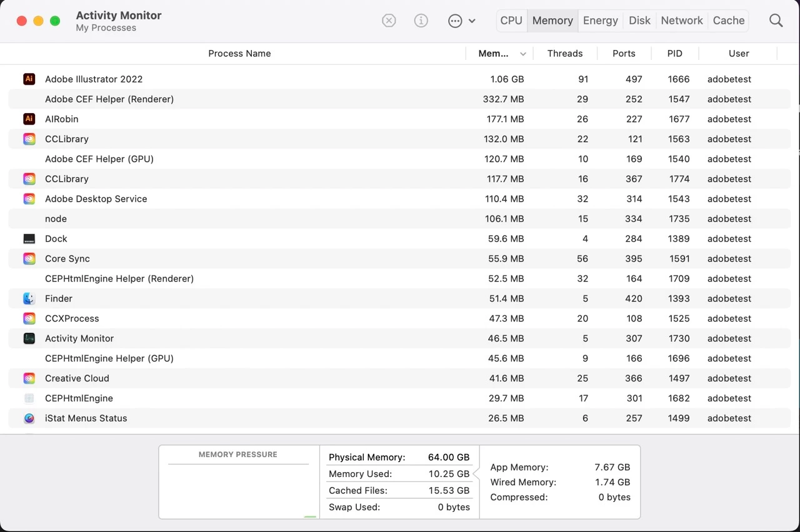
Task: Click the AIRobin process icon
Action: point(29,119)
